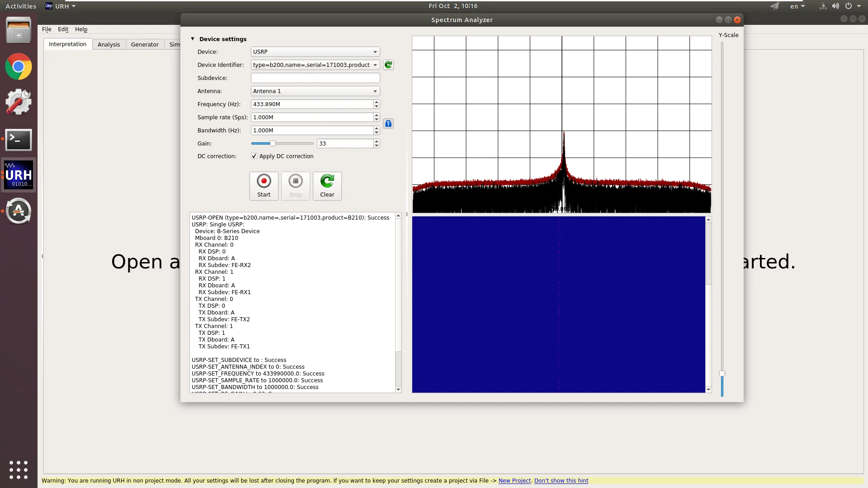The image size is (868, 488).
Task: Open the Edit menu
Action: [63, 29]
